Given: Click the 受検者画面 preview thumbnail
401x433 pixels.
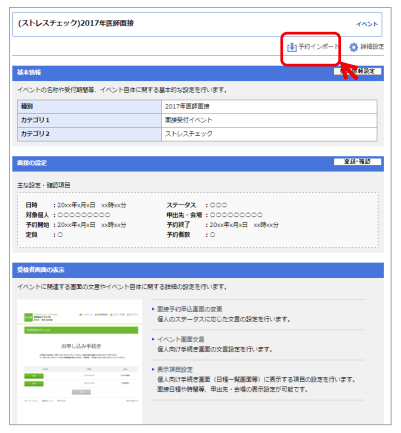Looking at the screenshot, I should coord(80,361).
